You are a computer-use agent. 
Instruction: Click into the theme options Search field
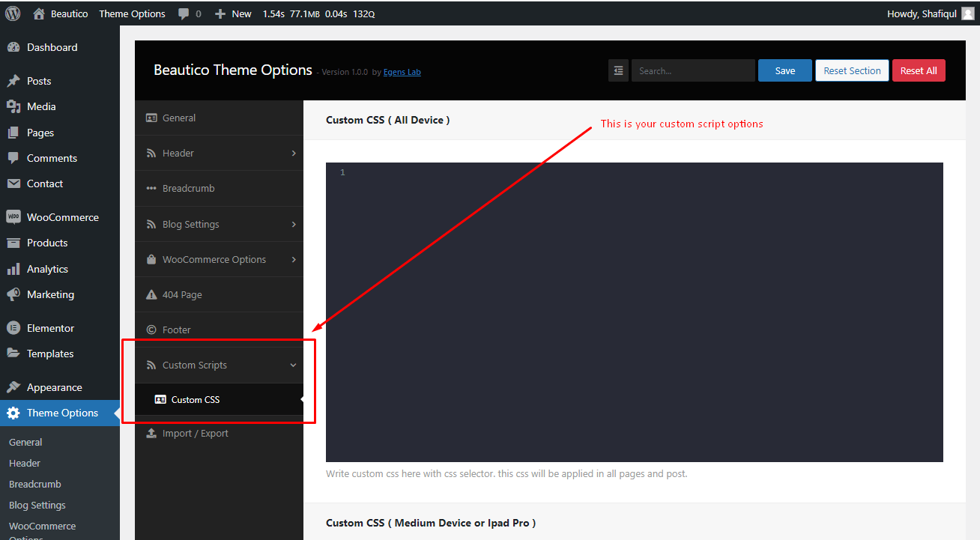point(693,70)
